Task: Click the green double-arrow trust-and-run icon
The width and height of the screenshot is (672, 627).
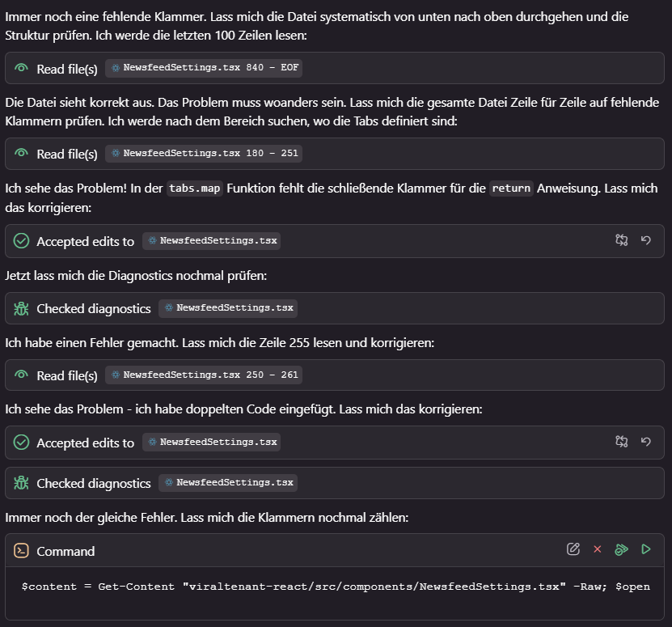Action: [621, 549]
